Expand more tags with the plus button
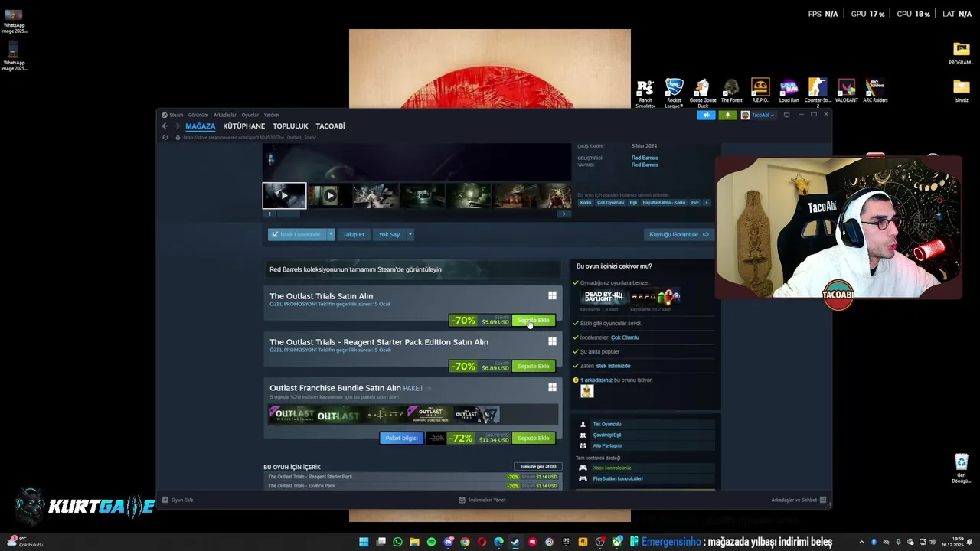This screenshot has width=980, height=551. [706, 202]
